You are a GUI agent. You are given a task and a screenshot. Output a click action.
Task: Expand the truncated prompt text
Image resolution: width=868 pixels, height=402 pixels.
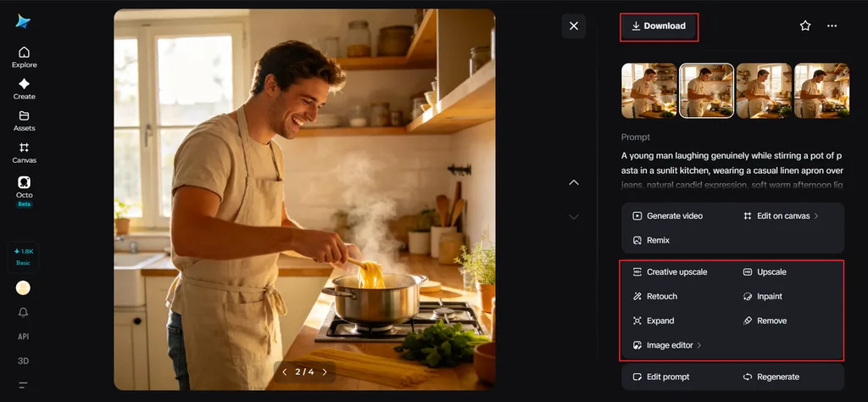click(732, 170)
